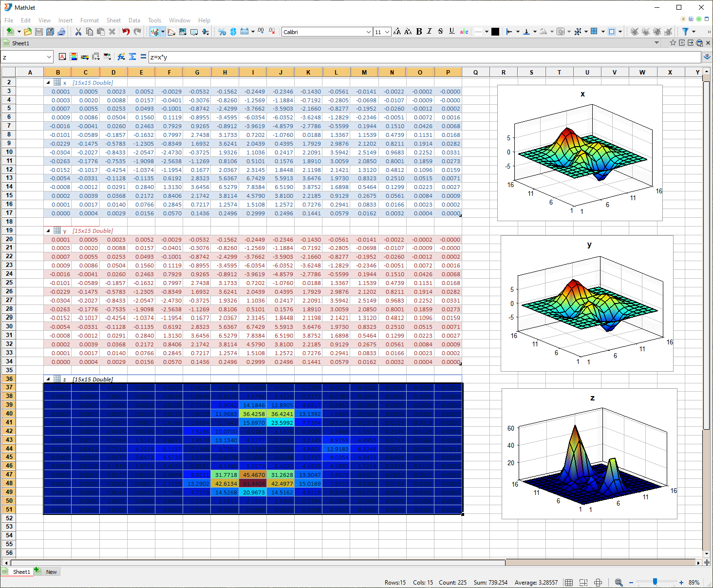Click the zoom in plus button
713x588 pixels.
tap(681, 583)
